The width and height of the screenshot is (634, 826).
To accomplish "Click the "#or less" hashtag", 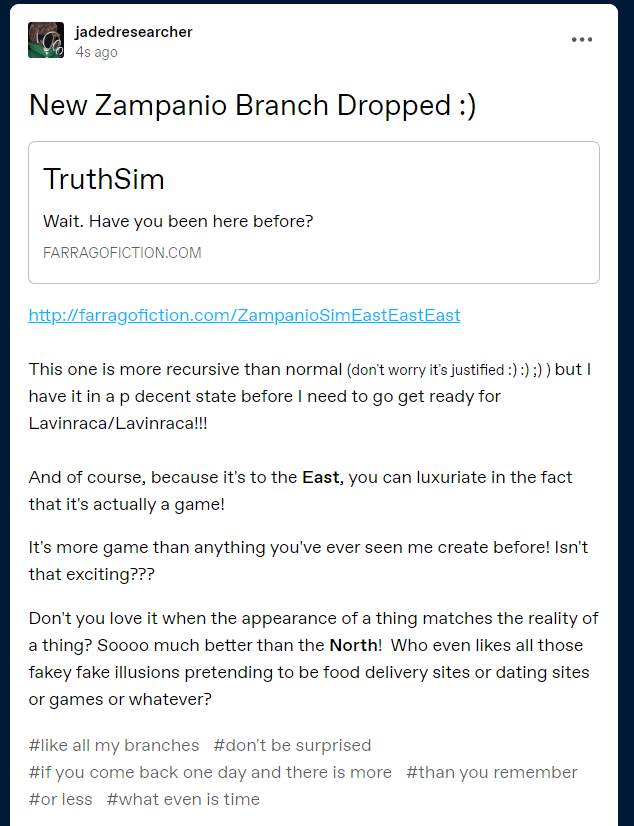I will click(60, 799).
